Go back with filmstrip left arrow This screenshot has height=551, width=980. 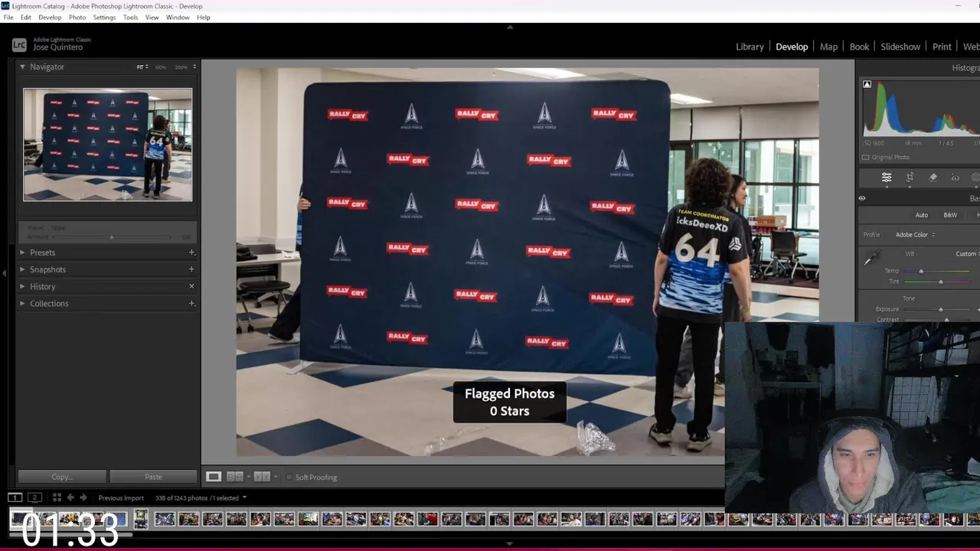click(x=70, y=497)
